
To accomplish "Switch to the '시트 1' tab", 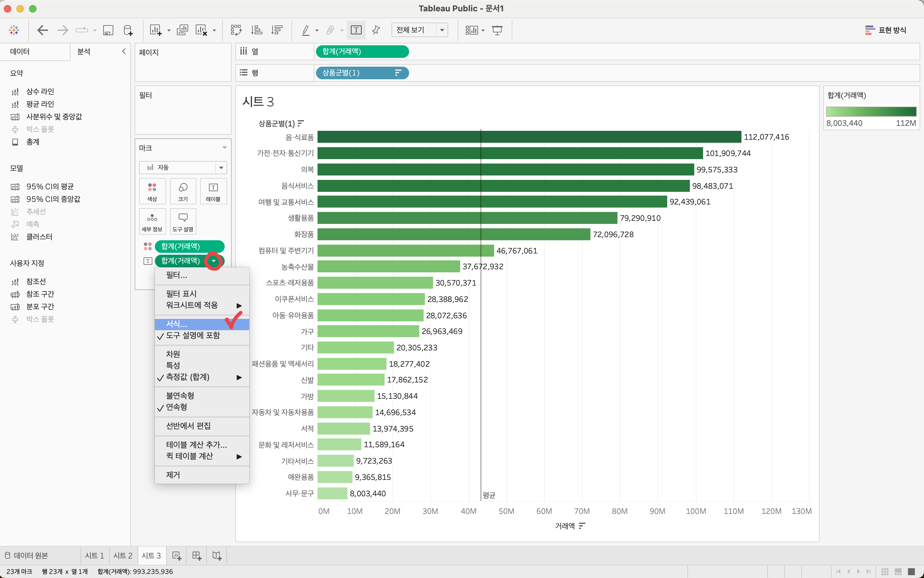I will click(94, 555).
